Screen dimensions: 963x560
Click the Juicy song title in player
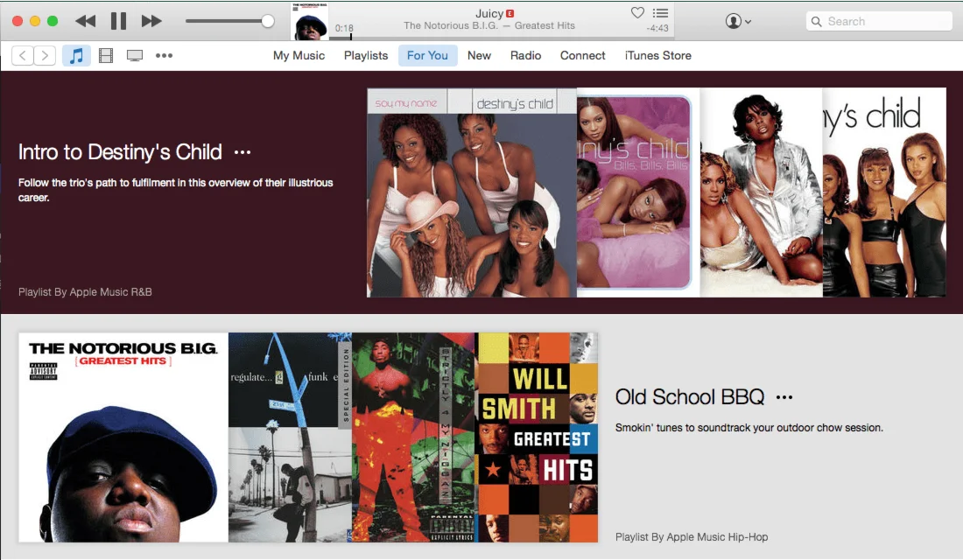[x=489, y=13]
